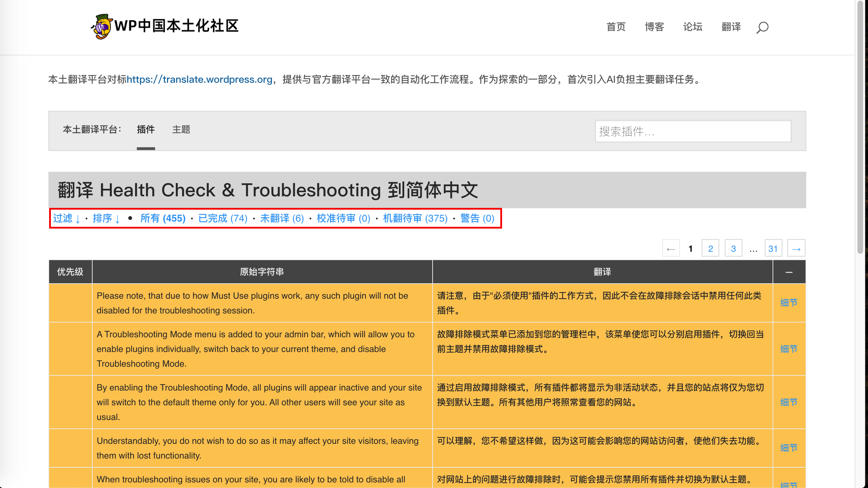The image size is (868, 488).
Task: Click the 搜索插件 search field
Action: pyautogui.click(x=693, y=131)
